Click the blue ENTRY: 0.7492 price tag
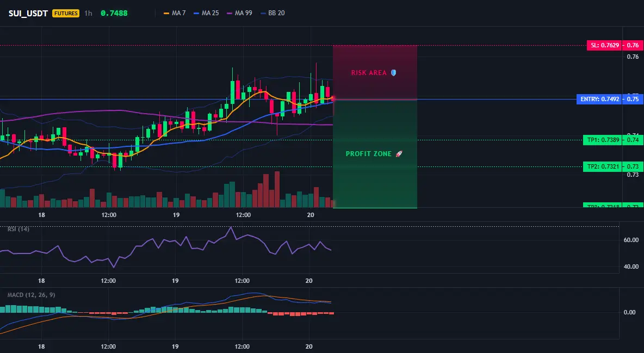 click(599, 99)
